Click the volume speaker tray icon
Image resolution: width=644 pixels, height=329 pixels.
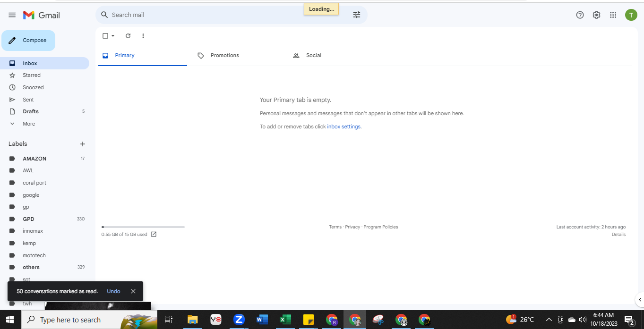[583, 320]
